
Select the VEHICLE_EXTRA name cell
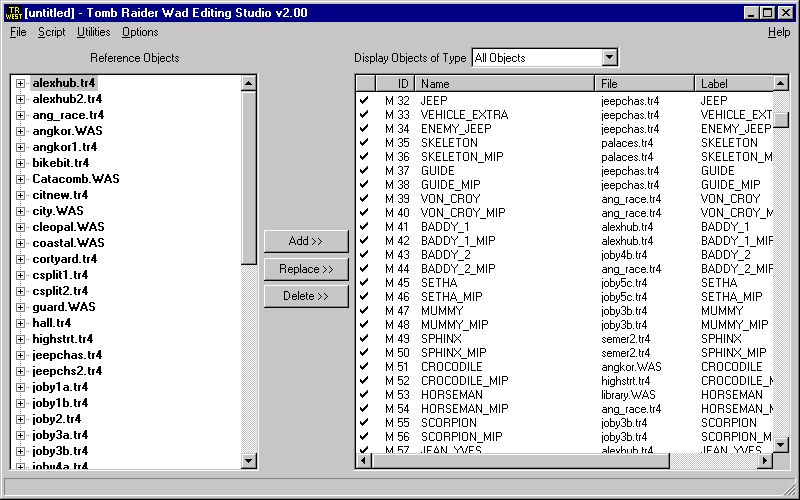[464, 115]
